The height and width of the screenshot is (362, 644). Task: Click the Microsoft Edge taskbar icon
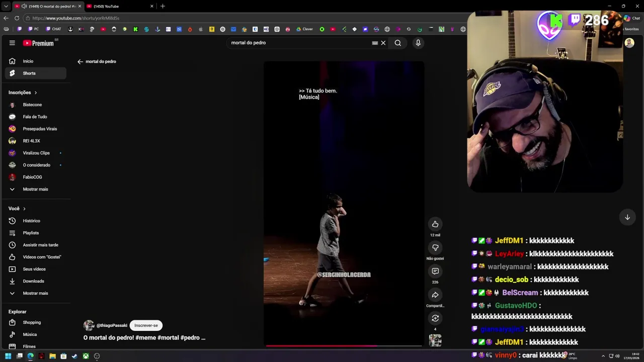pos(30,356)
